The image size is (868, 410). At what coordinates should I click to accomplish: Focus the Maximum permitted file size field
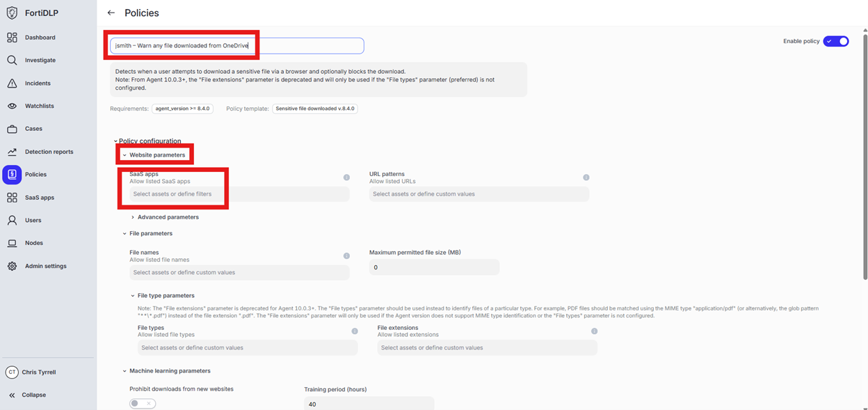pyautogui.click(x=434, y=267)
